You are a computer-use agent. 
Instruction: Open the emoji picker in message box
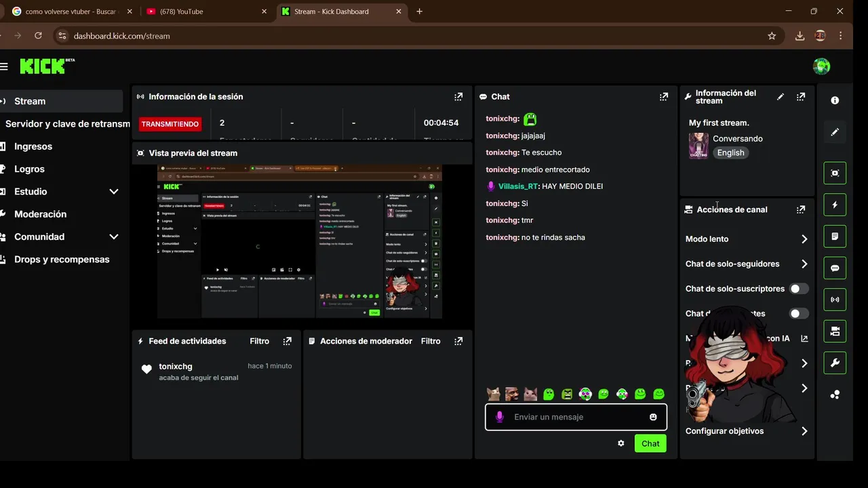point(653,417)
